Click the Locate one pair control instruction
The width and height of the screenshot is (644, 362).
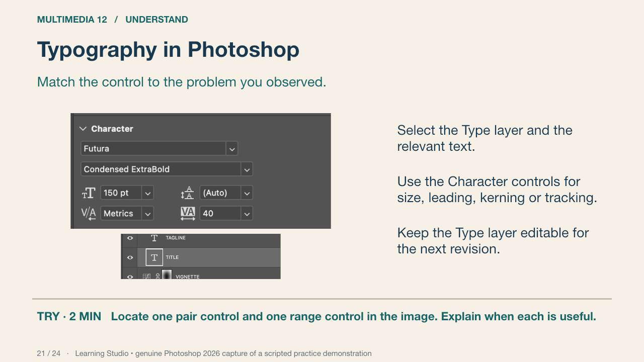point(354,317)
